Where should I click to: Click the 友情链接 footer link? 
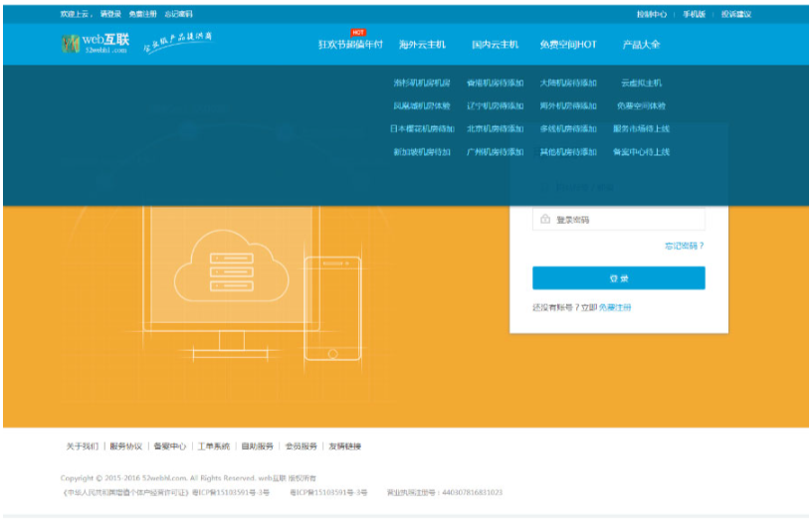point(345,446)
